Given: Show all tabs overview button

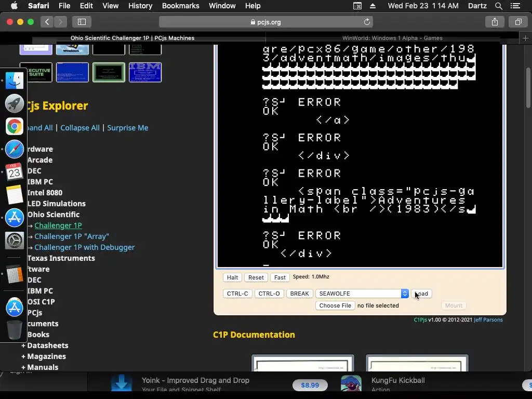Looking at the screenshot, I should 518,22.
